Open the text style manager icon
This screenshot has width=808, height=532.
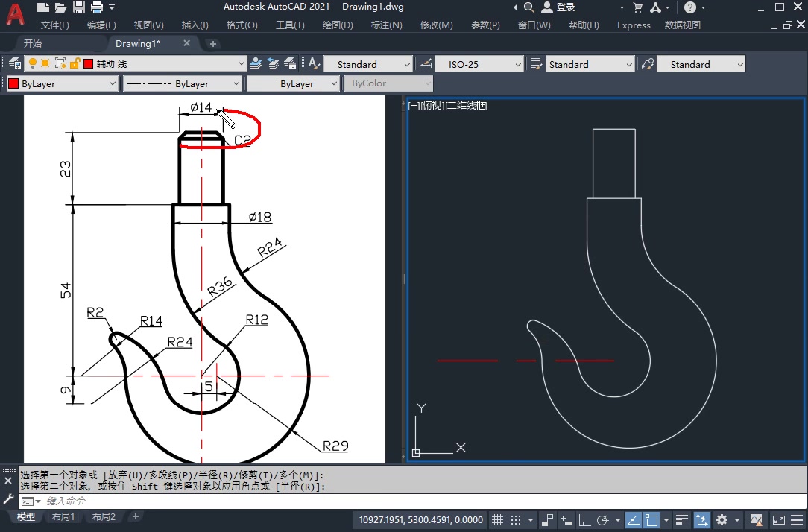pos(315,64)
